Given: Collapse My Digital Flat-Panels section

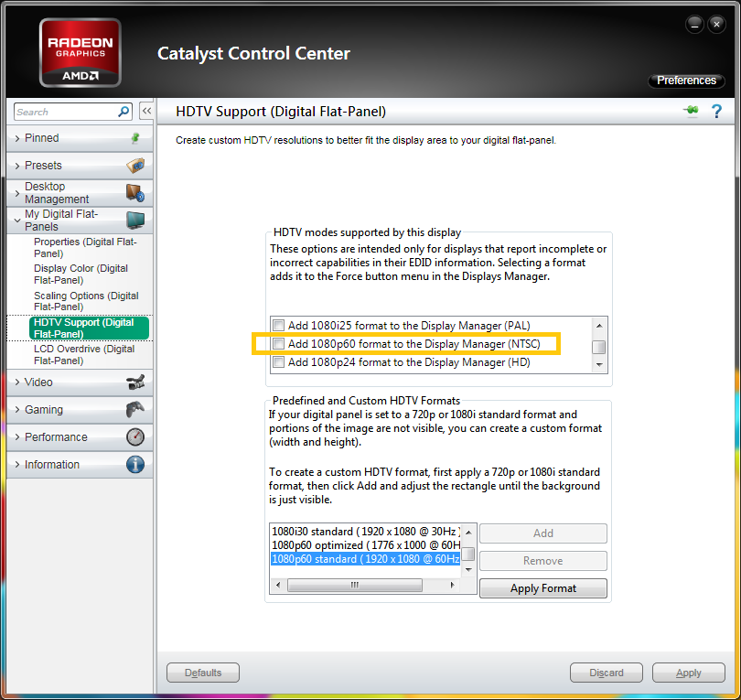Looking at the screenshot, I should pyautogui.click(x=17, y=221).
